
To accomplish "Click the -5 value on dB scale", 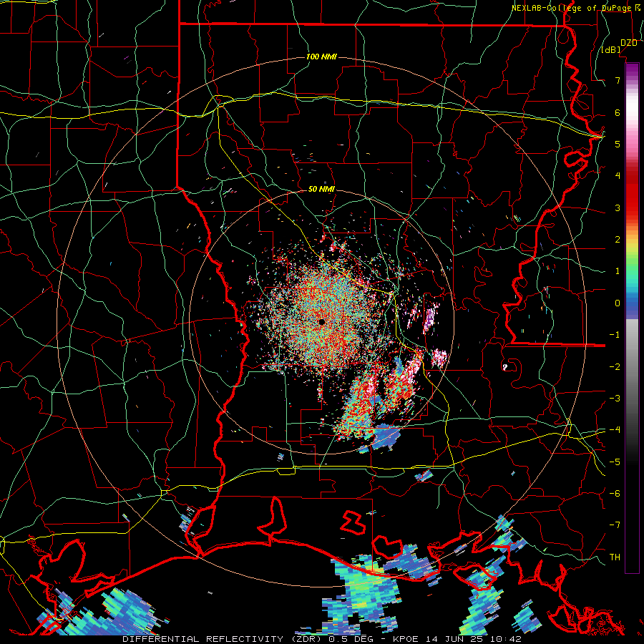I will (615, 462).
